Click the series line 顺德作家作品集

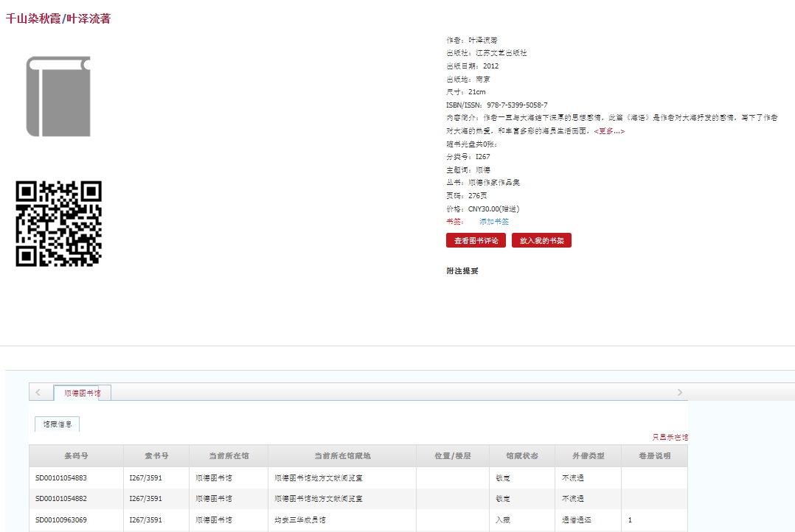point(482,183)
